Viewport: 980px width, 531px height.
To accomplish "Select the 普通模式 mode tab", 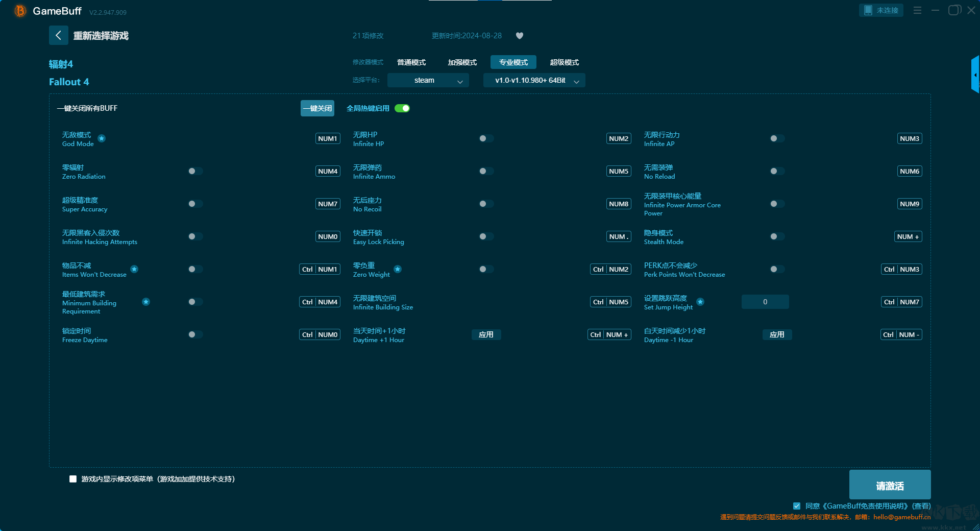I will tap(411, 62).
